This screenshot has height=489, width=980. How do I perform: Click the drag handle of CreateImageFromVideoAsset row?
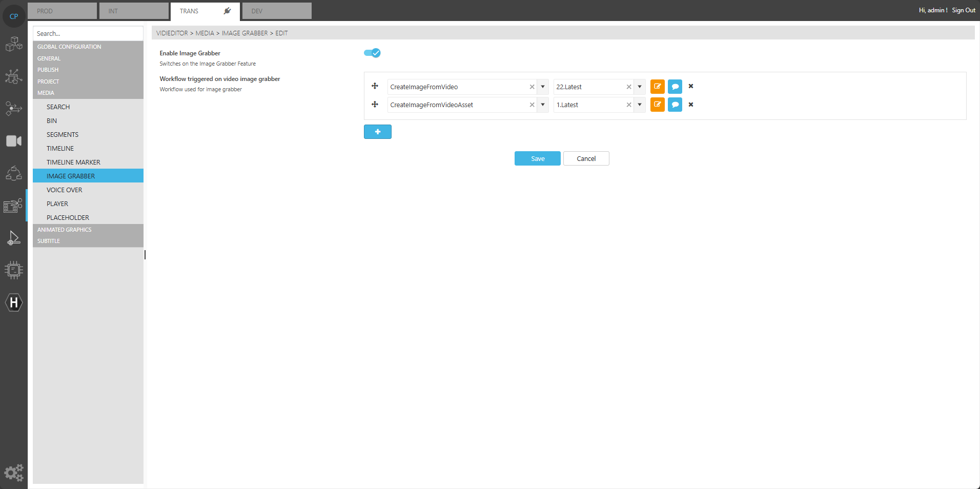[x=375, y=105]
